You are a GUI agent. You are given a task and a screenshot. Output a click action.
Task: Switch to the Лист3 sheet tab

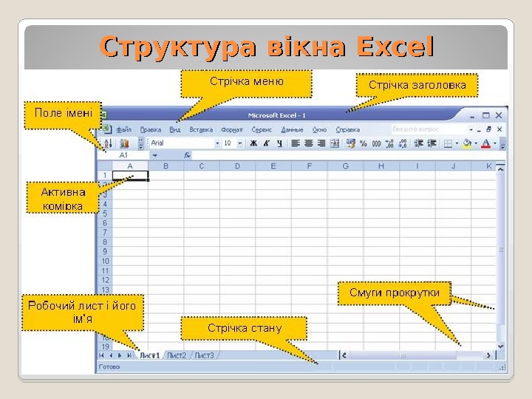[x=204, y=355]
